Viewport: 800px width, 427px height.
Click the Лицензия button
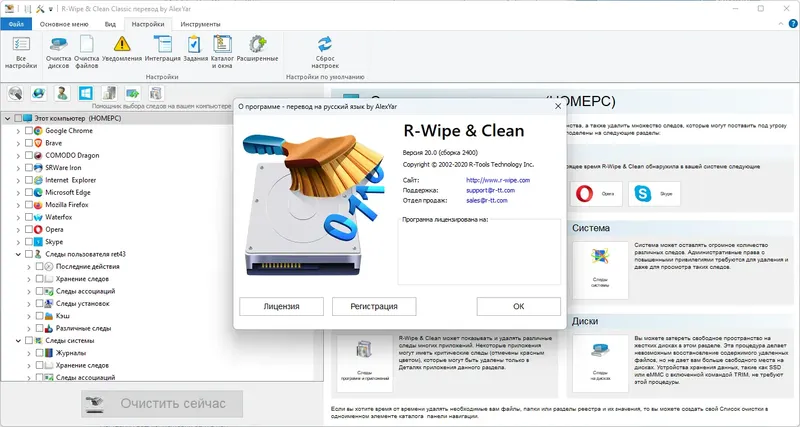click(282, 307)
